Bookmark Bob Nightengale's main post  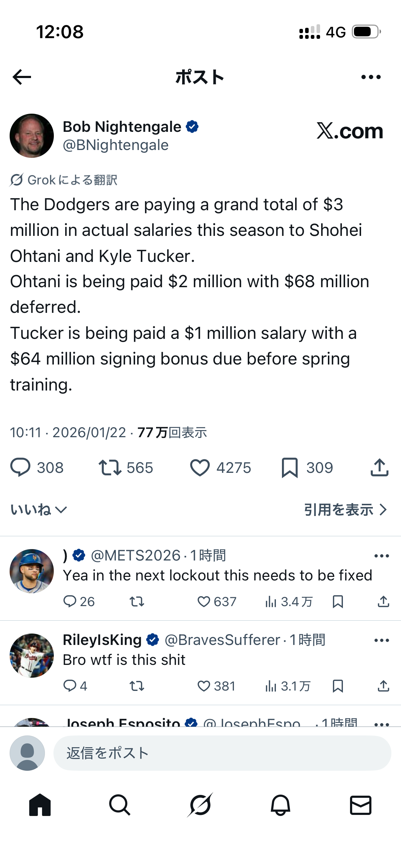click(289, 467)
